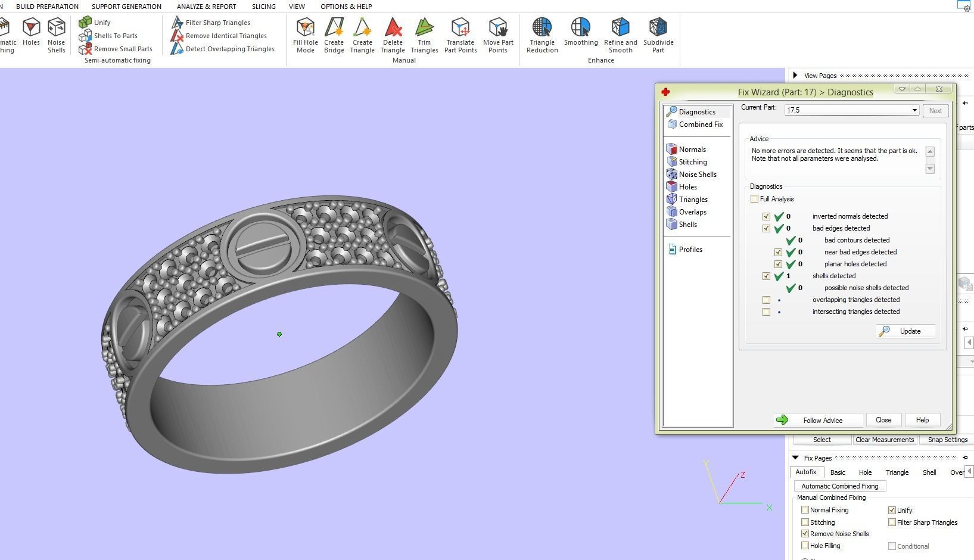
Task: Select the Create Bridge tool
Action: coord(334,36)
